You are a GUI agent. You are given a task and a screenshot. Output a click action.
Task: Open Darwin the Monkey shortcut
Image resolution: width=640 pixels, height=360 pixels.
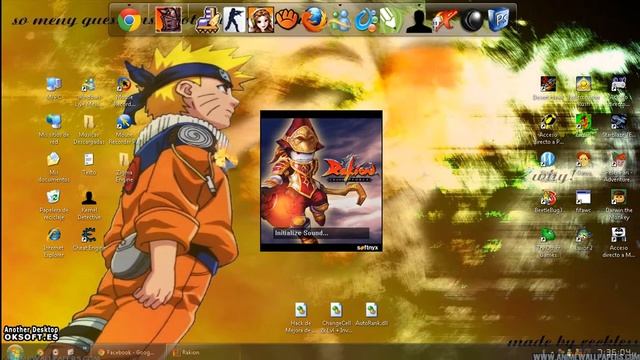click(x=618, y=205)
